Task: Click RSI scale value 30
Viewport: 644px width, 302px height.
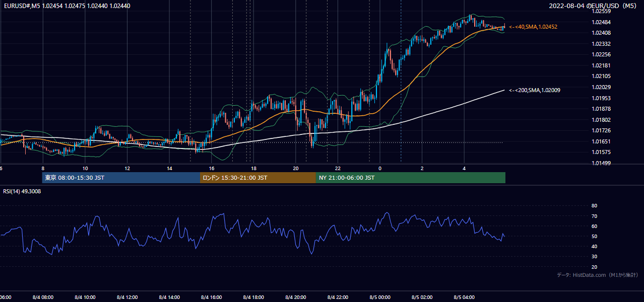Action: tap(594, 257)
